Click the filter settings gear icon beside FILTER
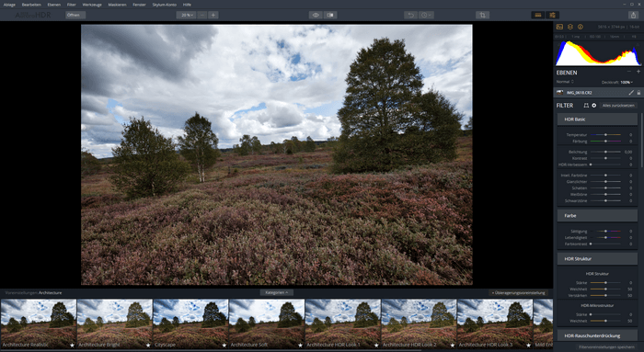This screenshot has height=352, width=644. 594,106
